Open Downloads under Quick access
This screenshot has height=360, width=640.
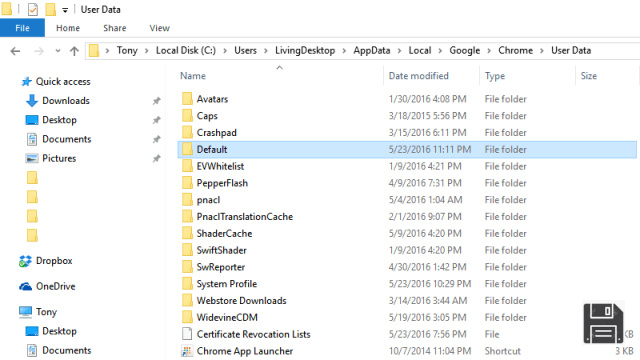tap(58, 100)
